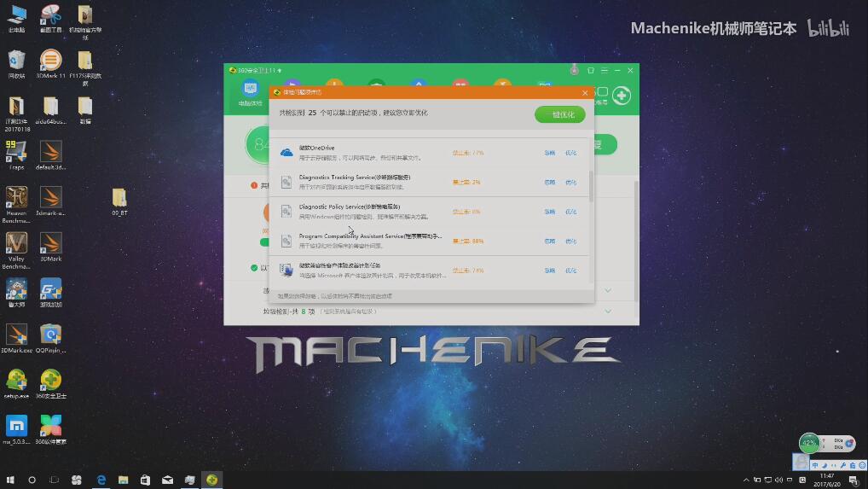Expand the first collapsed section chevron in 360
This screenshot has height=489, width=868.
608,290
